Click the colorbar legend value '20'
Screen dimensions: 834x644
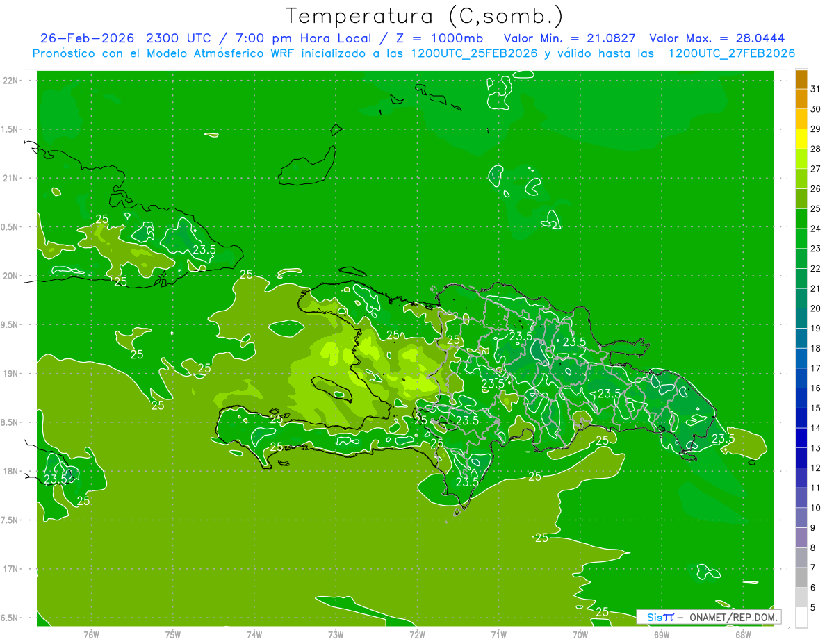point(815,308)
